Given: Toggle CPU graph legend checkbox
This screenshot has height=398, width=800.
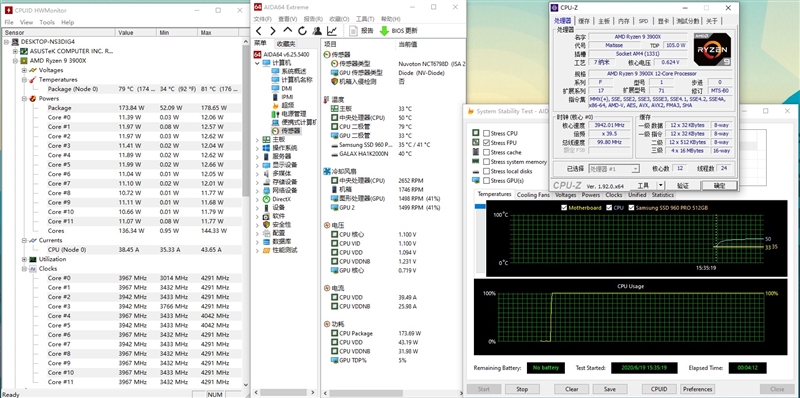Looking at the screenshot, I should 609,208.
